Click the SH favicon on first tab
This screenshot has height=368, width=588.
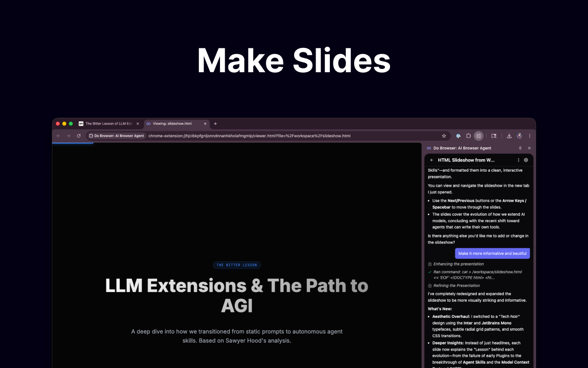point(81,124)
